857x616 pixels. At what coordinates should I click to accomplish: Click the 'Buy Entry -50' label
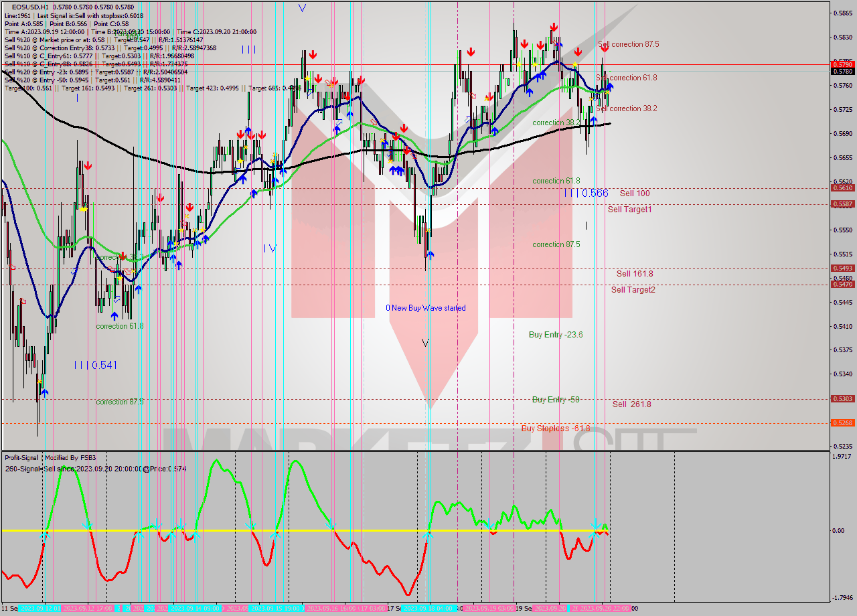tap(556, 400)
